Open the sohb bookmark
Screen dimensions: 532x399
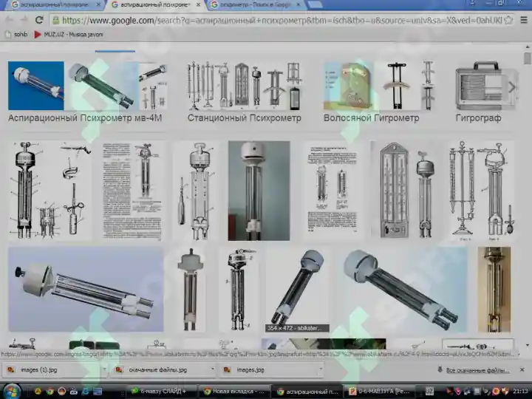(x=16, y=34)
